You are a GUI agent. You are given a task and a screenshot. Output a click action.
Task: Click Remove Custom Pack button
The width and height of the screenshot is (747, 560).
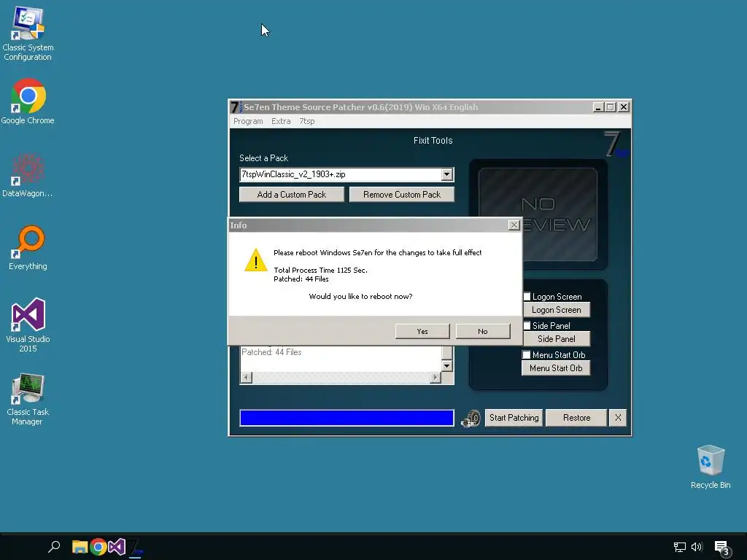pos(402,194)
